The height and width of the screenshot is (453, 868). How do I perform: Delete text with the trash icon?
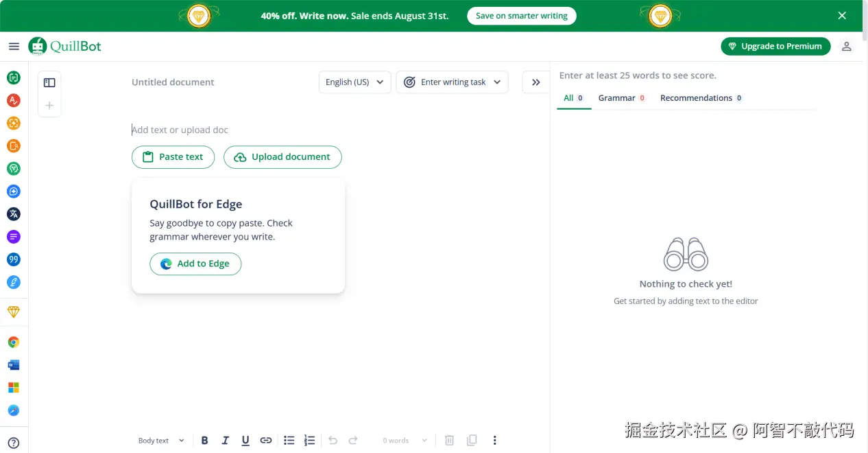450,441
